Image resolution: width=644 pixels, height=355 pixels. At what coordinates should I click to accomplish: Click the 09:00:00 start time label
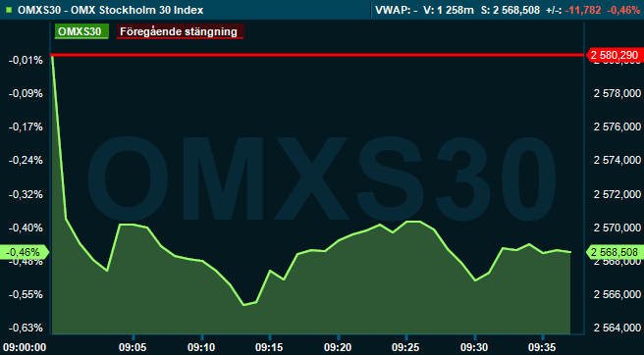[24, 347]
